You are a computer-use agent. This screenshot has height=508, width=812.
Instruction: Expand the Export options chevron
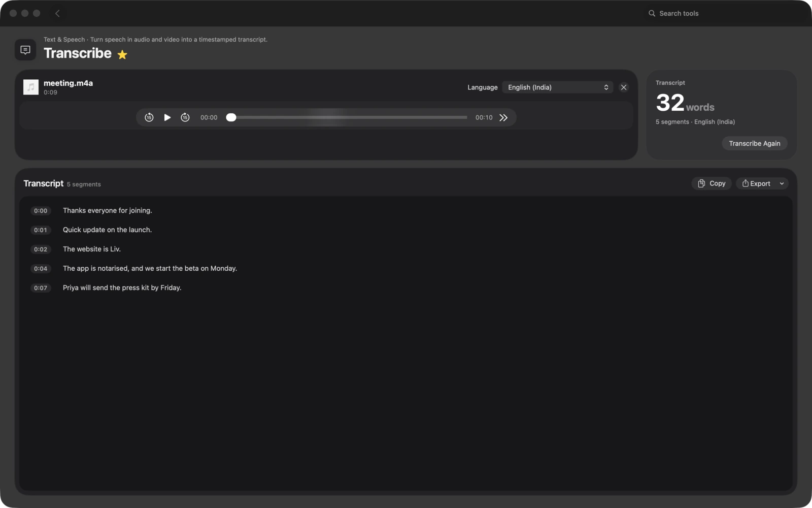point(782,183)
